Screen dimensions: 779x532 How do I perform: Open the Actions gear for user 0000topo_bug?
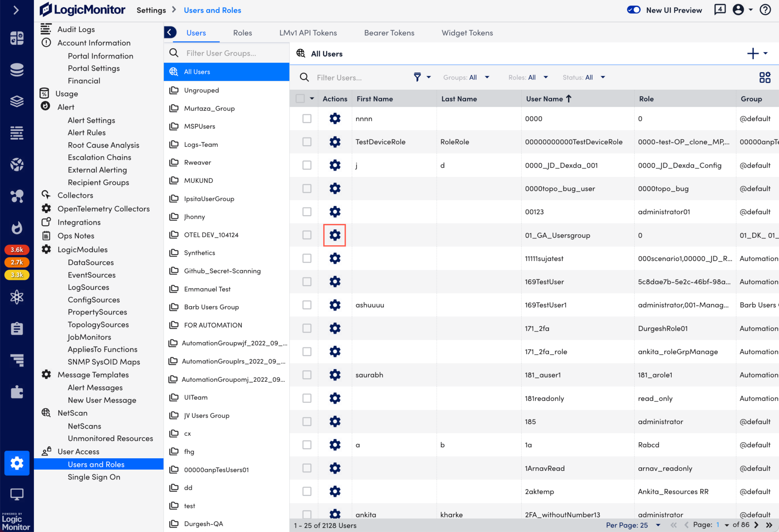pos(334,188)
